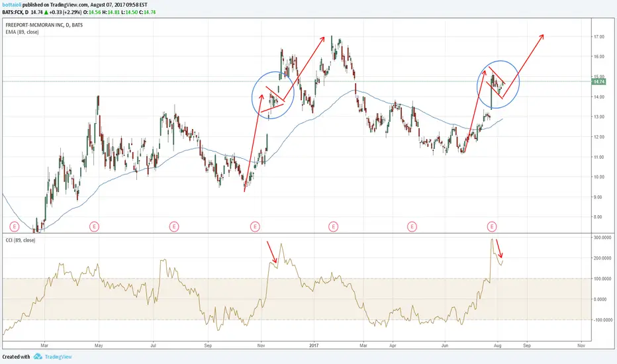Click the TradingView cloud logo icon
The image size is (617, 364).
tap(38, 357)
